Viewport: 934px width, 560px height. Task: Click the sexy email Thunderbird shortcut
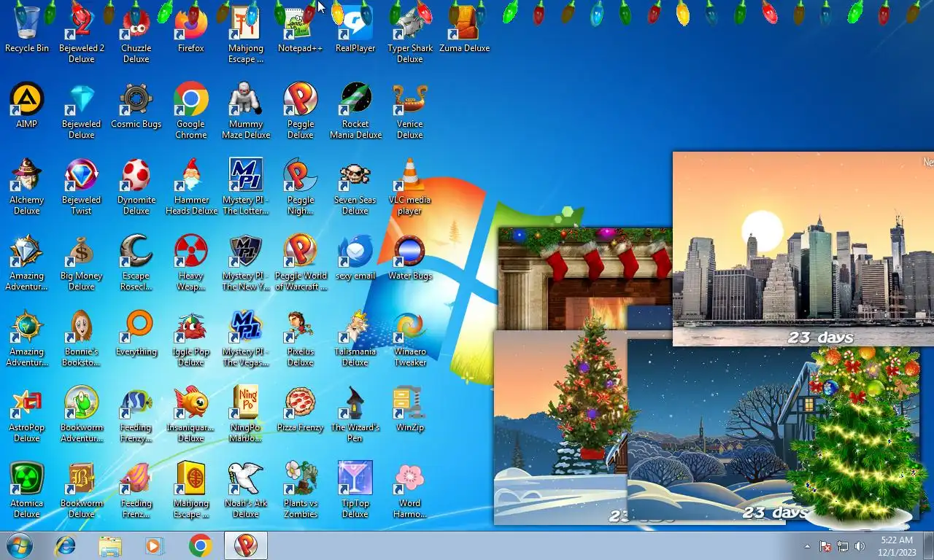point(355,257)
